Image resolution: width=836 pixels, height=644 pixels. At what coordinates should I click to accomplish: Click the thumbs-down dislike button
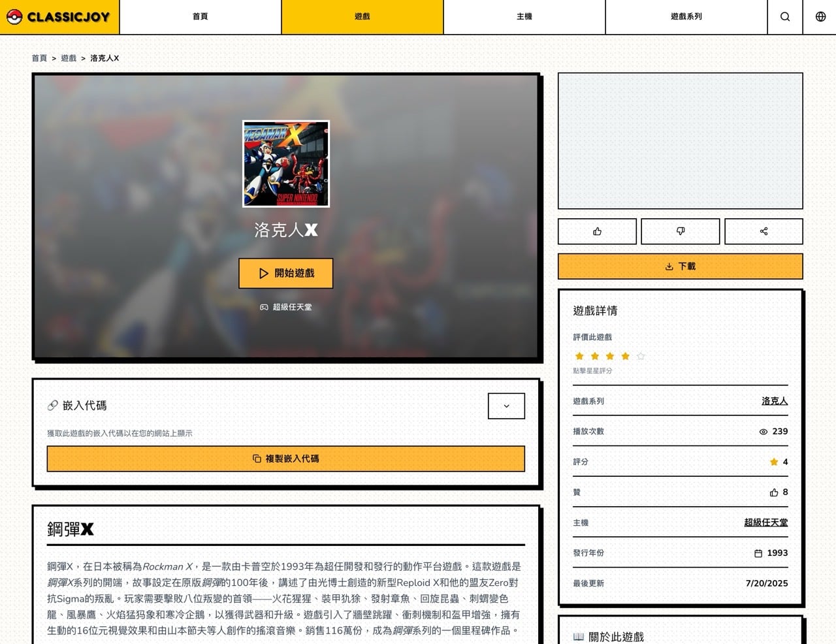(x=681, y=231)
